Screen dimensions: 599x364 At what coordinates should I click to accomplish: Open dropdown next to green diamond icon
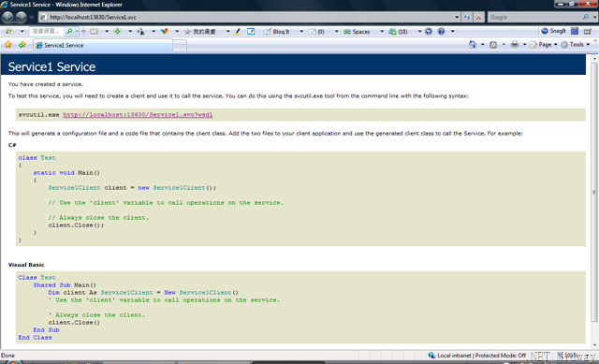[130, 31]
